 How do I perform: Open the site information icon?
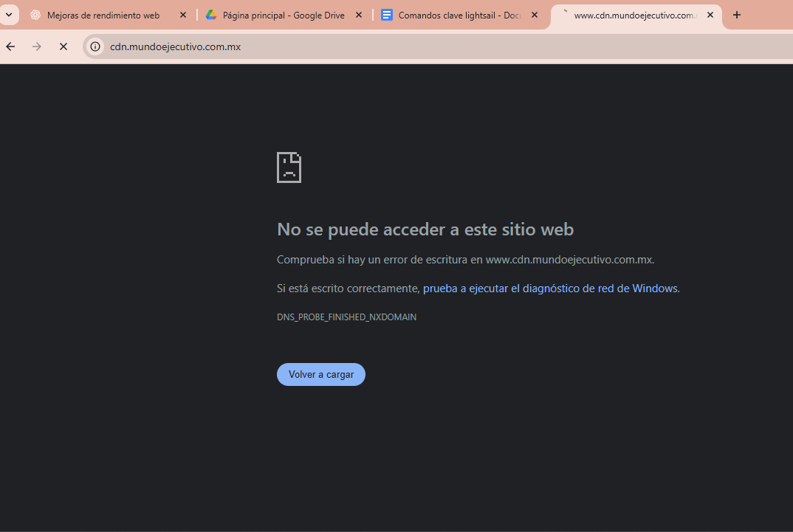95,46
